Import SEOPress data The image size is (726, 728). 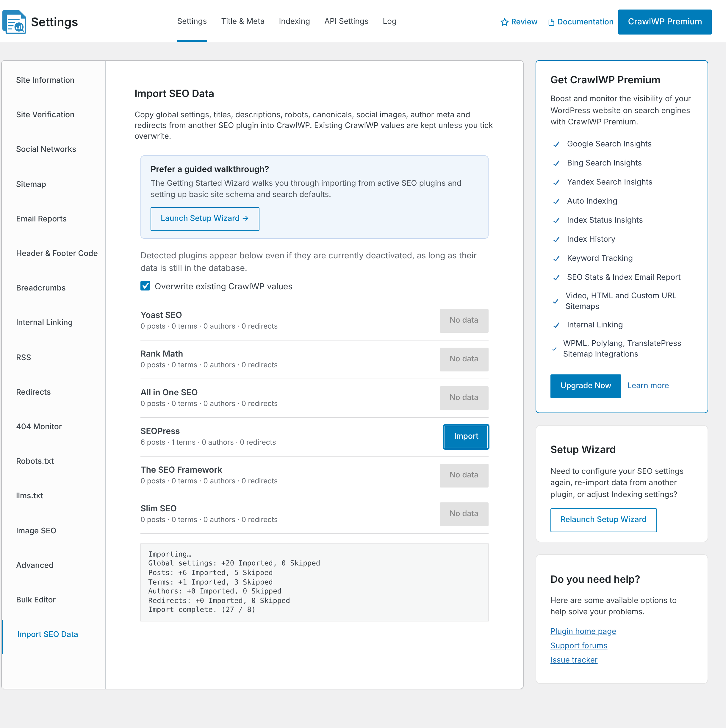click(x=466, y=436)
